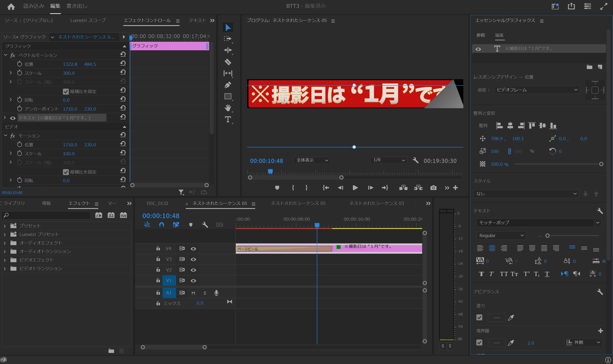Select the Pen tool
The image size is (613, 364).
click(x=228, y=85)
